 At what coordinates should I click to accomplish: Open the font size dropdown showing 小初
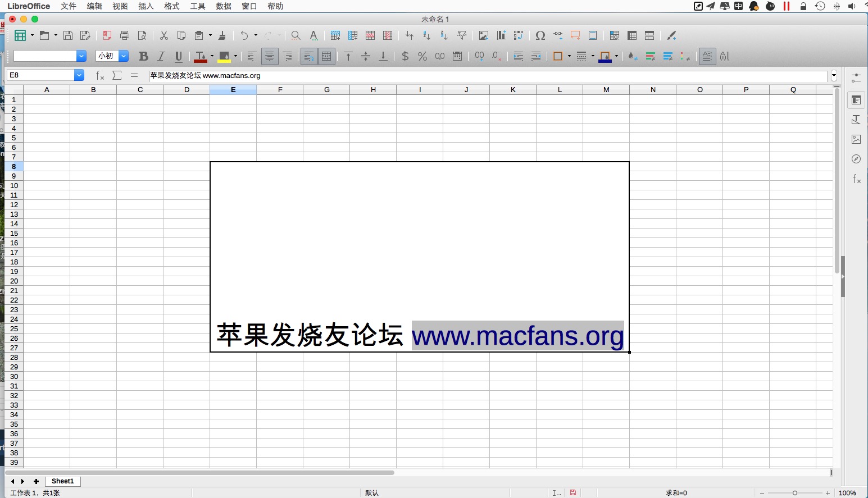pos(124,56)
